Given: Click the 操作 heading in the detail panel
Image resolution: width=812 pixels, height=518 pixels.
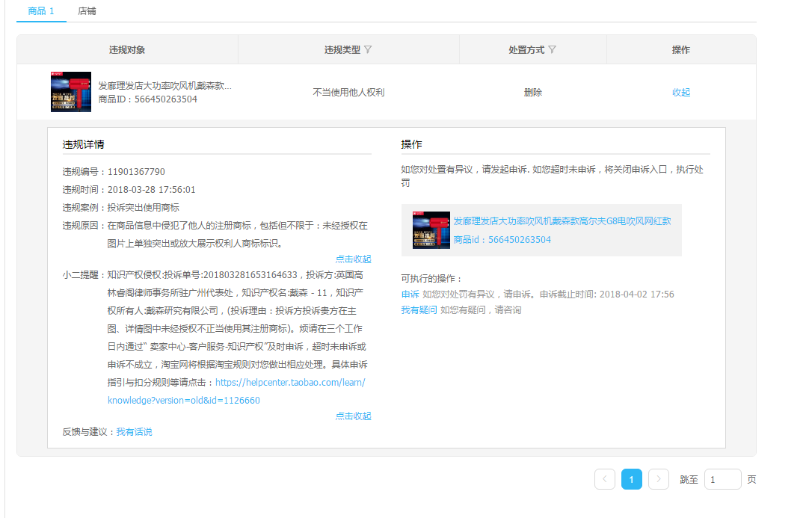Looking at the screenshot, I should (x=412, y=144).
